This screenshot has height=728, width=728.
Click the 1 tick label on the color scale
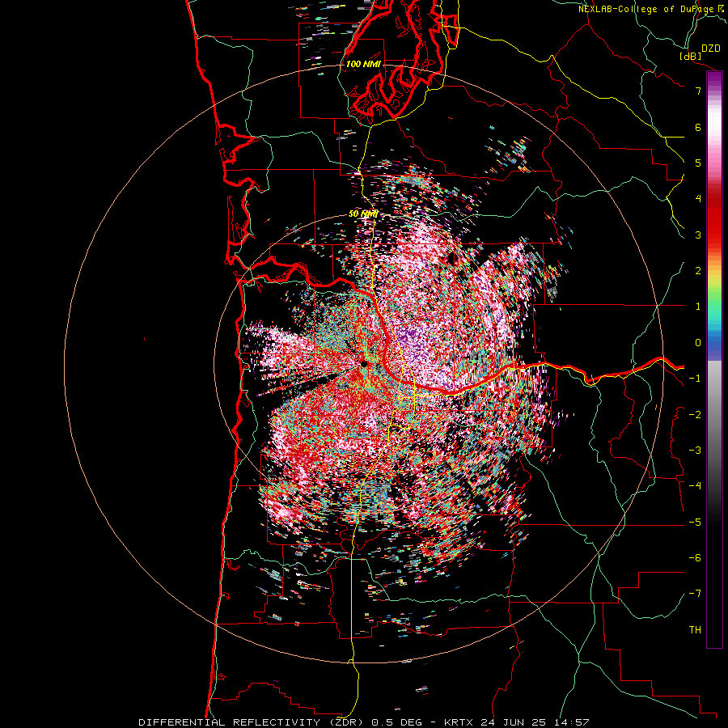tap(698, 307)
